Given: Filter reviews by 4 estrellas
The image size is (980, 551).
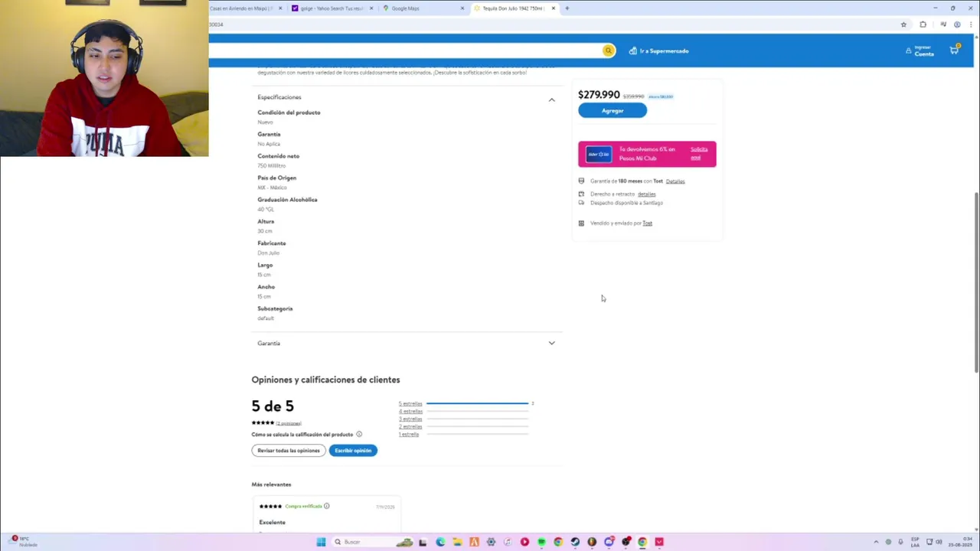Looking at the screenshot, I should [x=410, y=411].
